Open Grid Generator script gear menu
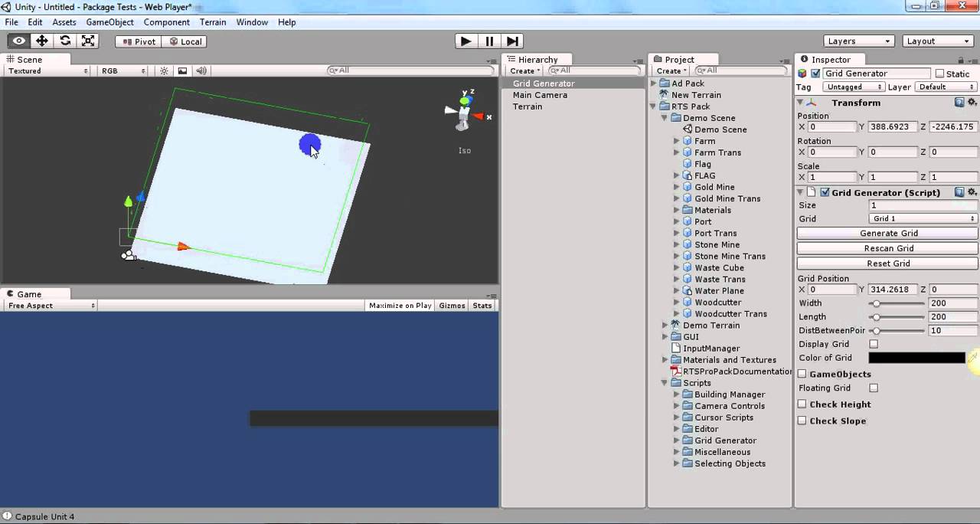The width and height of the screenshot is (980, 524). [x=972, y=192]
